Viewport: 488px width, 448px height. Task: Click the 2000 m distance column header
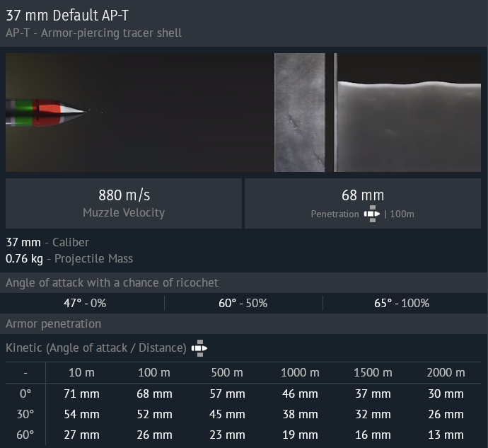(446, 372)
